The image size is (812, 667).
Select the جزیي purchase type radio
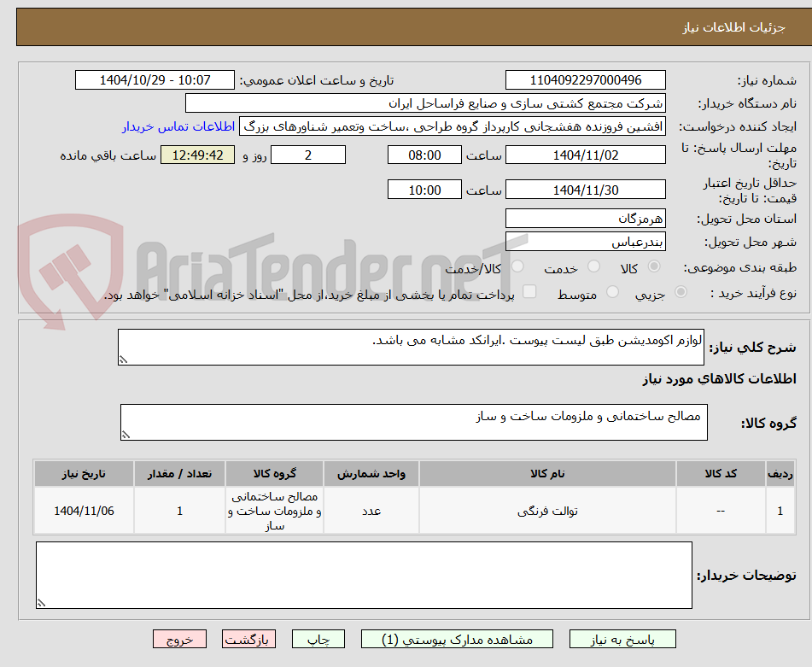pyautogui.click(x=680, y=291)
